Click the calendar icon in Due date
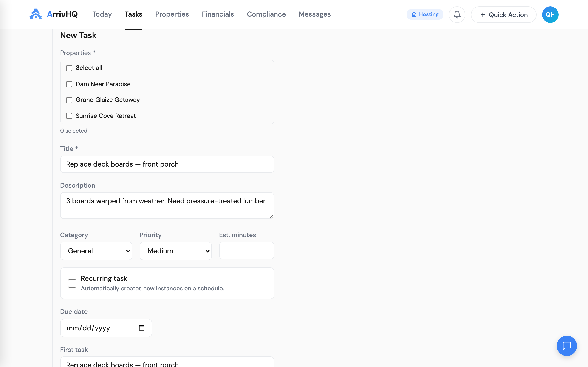588x367 pixels. pos(142,328)
